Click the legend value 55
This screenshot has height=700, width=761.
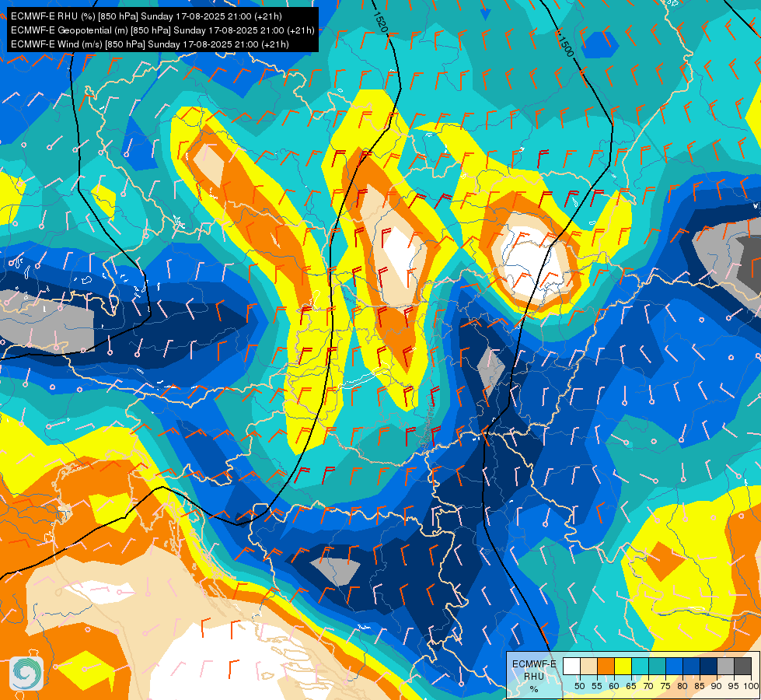pos(597,686)
